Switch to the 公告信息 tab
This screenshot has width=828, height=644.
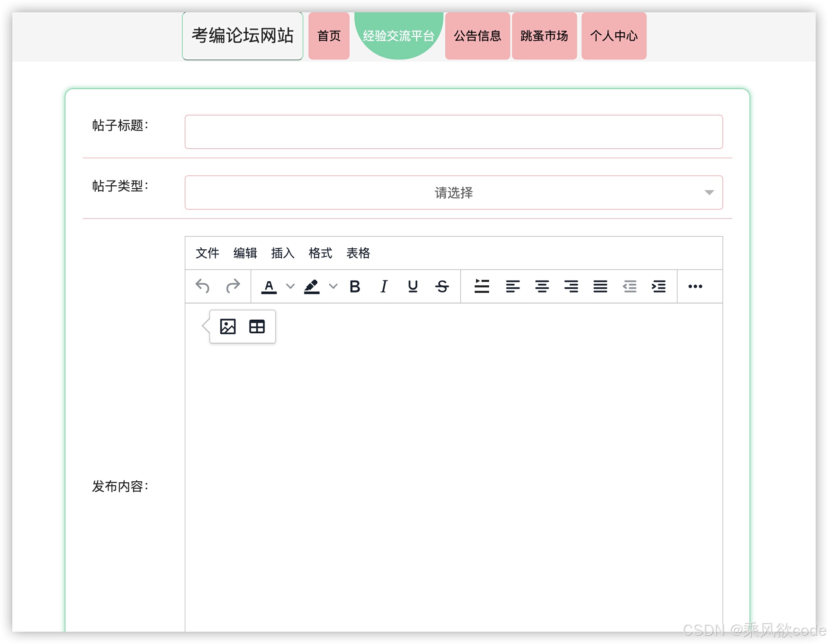(x=477, y=36)
